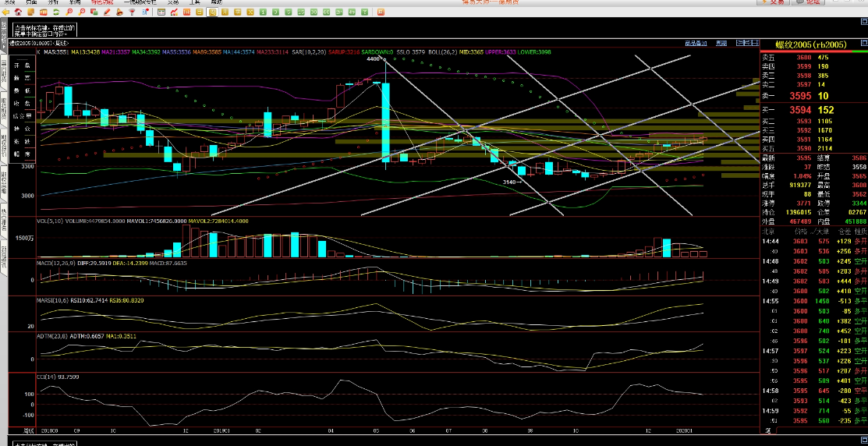Switch to the monthly (月) period icon
The height and width of the screenshot is (446, 868).
225,12
